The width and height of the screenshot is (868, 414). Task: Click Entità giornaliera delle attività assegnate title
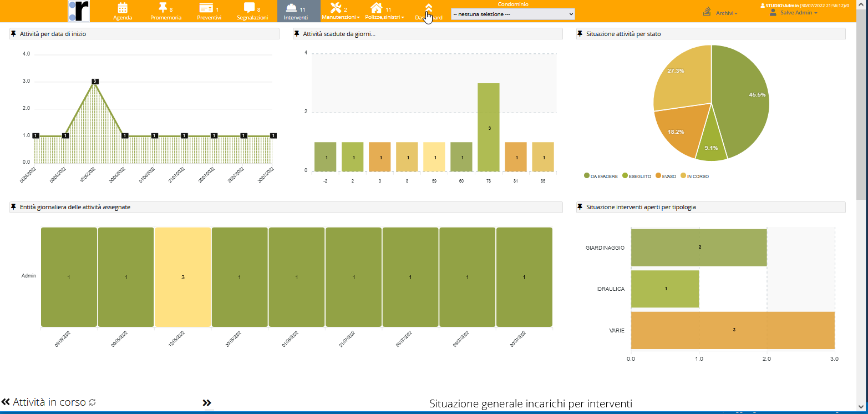click(x=75, y=207)
